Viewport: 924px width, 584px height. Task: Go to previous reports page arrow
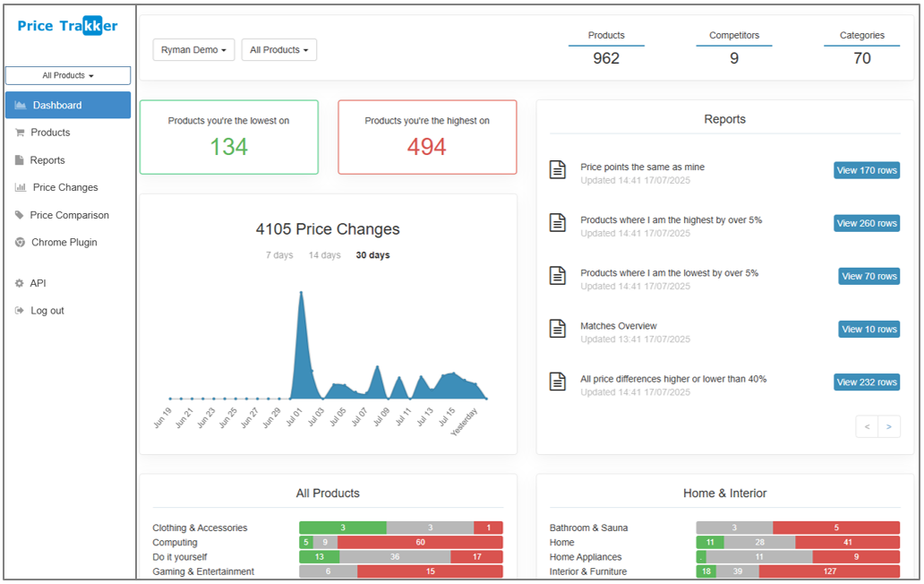point(867,426)
